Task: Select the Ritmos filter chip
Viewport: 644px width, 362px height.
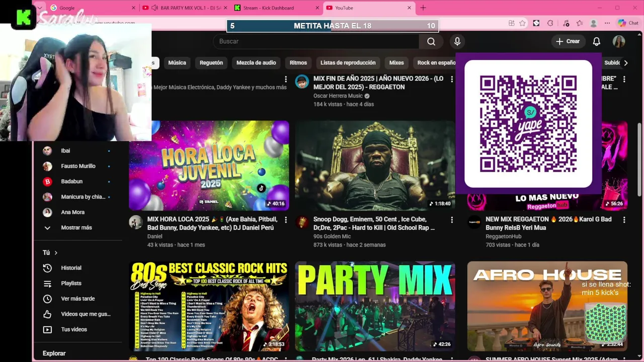Action: click(298, 63)
